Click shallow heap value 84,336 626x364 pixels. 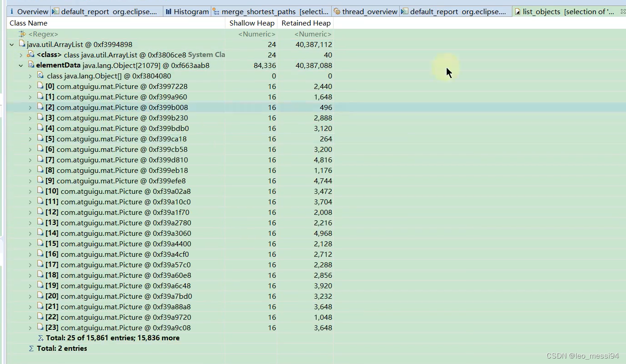pyautogui.click(x=265, y=66)
